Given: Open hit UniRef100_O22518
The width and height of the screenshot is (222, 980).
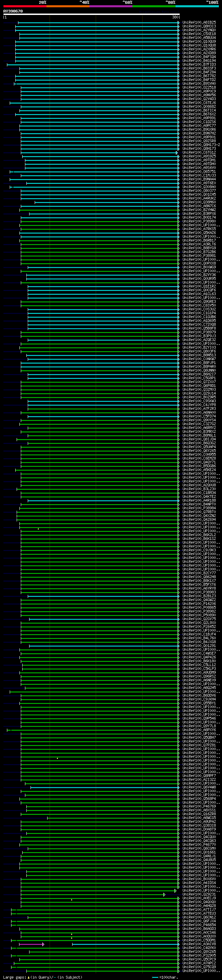Looking at the screenshot, I should point(199,87).
